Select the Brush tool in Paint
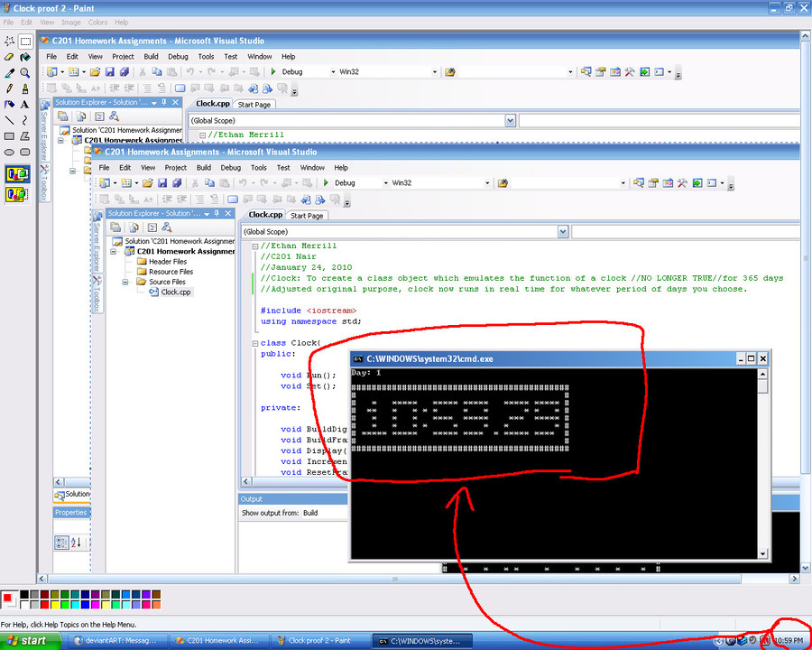Image resolution: width=812 pixels, height=650 pixels. (x=25, y=88)
